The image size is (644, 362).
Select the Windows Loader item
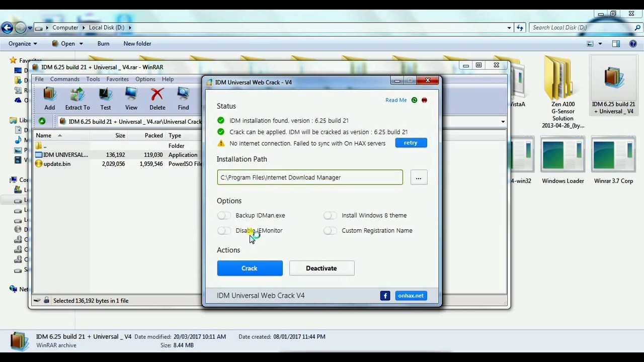[x=563, y=161]
